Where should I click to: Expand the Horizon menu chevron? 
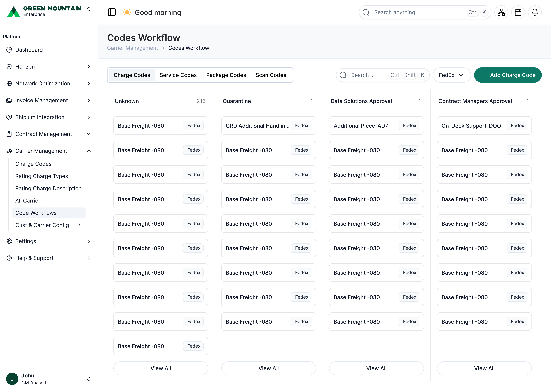(89, 67)
